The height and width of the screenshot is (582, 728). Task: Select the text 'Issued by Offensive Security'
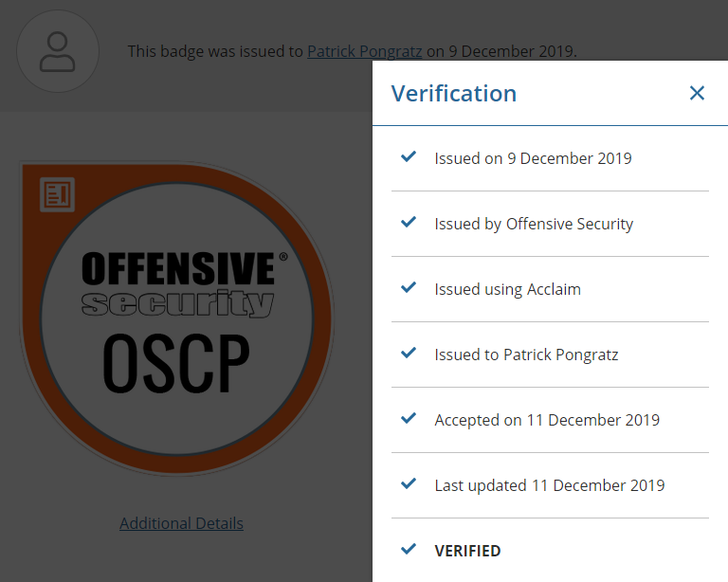pyautogui.click(x=534, y=224)
